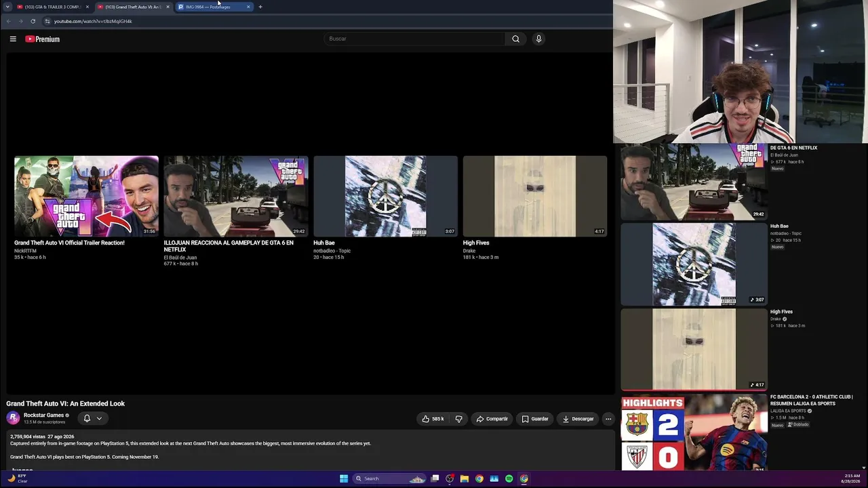This screenshot has width=868, height=488.
Task: Open the sidebar GTA 6 en Netflix thumbnail
Action: tap(694, 182)
